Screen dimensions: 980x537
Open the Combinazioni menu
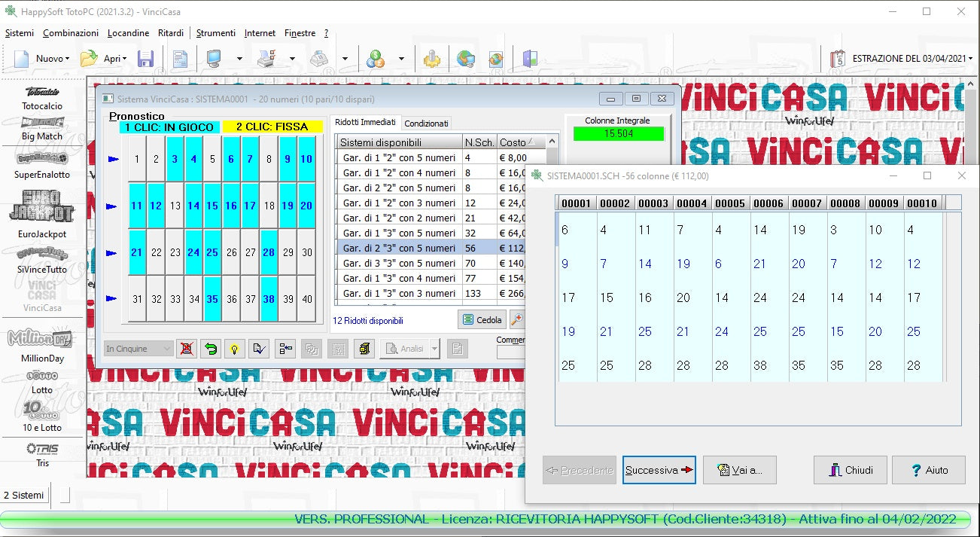71,33
